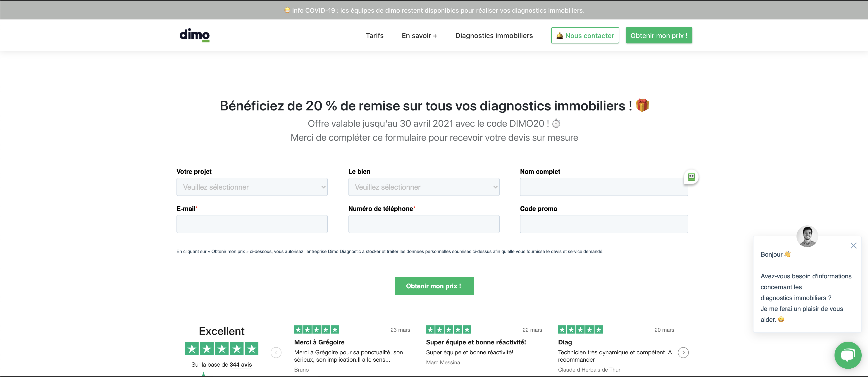This screenshot has width=868, height=377.
Task: Show previous review with left arrow
Action: [x=276, y=352]
